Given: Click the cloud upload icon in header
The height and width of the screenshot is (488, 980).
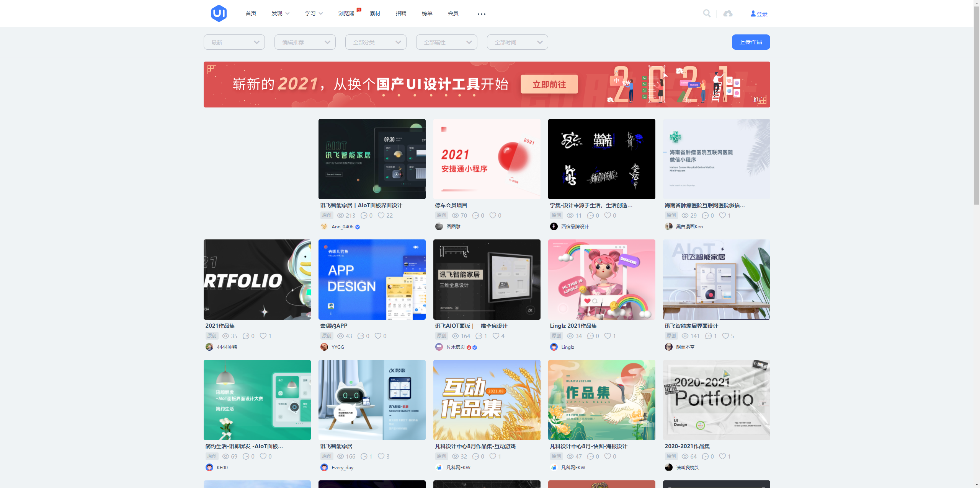Looking at the screenshot, I should 728,14.
